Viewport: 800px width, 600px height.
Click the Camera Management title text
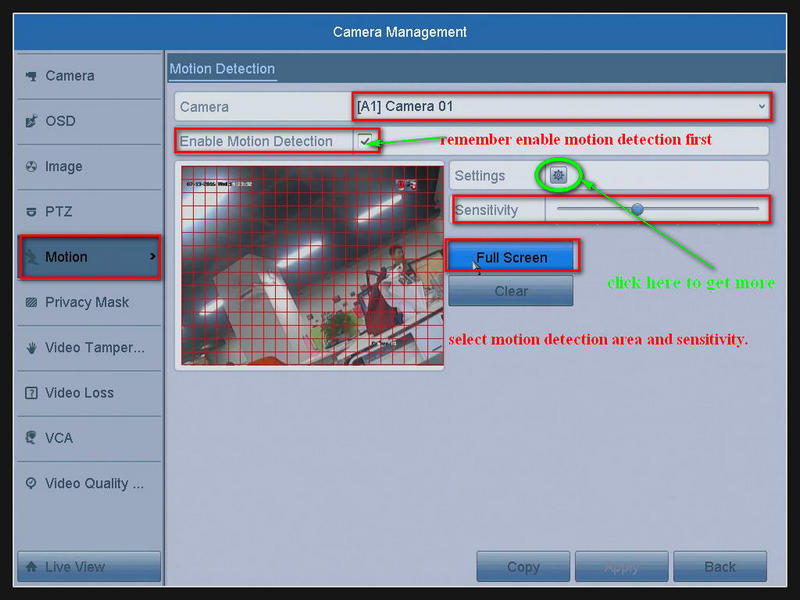pos(399,32)
